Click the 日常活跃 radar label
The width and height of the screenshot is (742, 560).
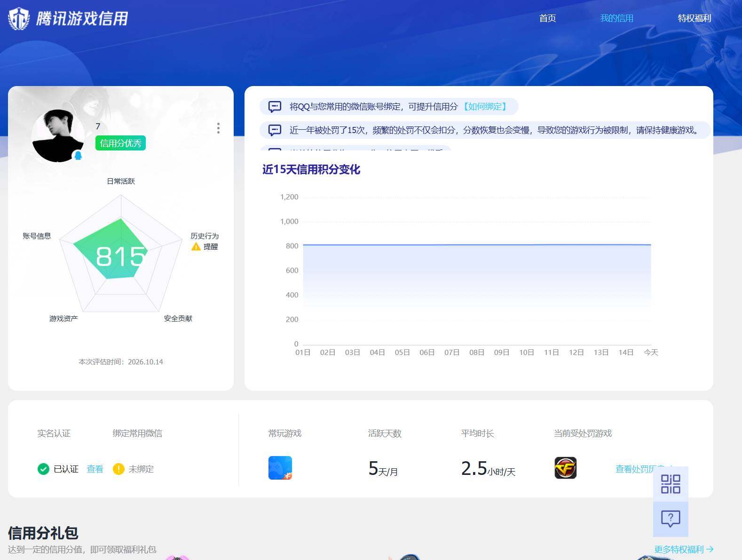pos(121,181)
